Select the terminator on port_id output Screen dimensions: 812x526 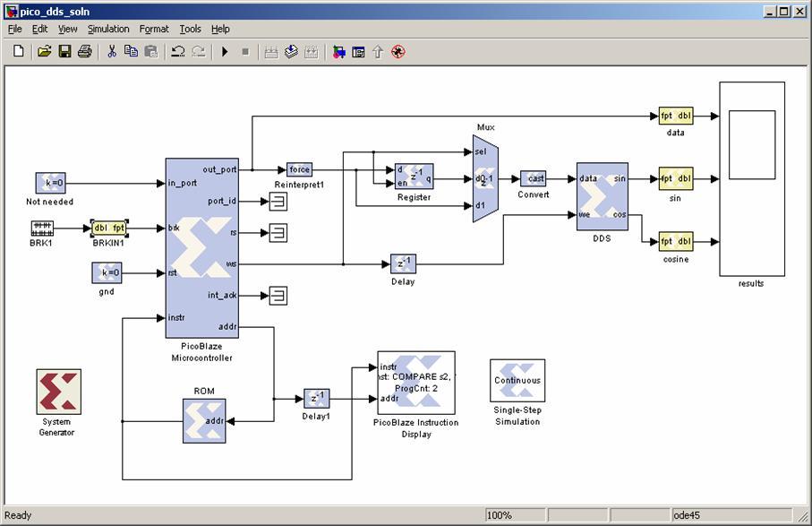click(x=278, y=201)
